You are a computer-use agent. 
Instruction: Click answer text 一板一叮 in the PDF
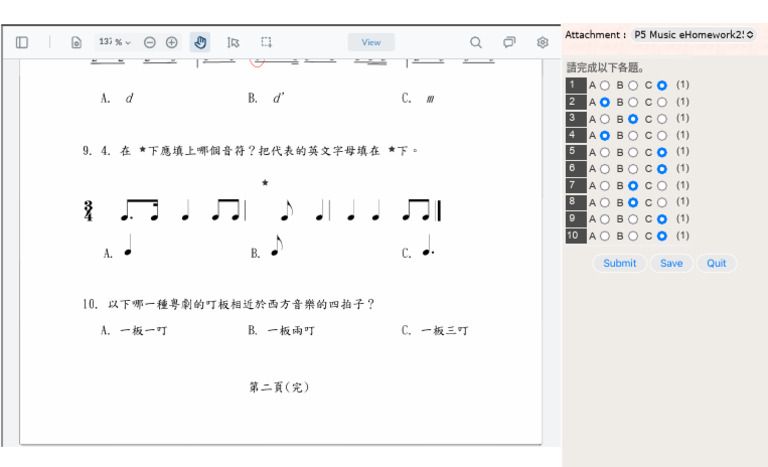point(144,331)
